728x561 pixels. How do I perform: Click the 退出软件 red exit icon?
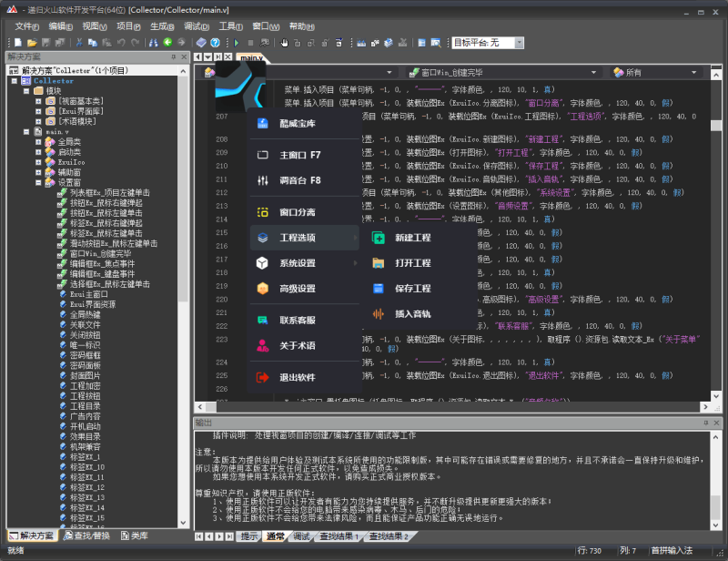click(262, 377)
